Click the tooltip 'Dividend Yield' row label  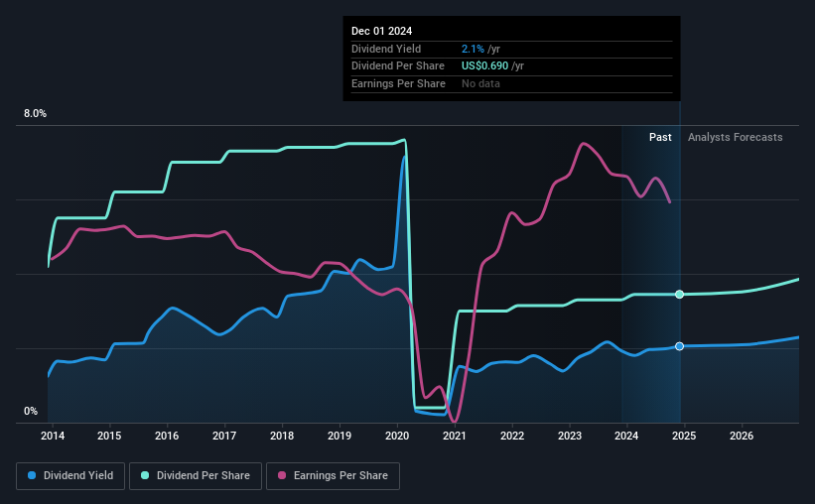[x=386, y=49]
